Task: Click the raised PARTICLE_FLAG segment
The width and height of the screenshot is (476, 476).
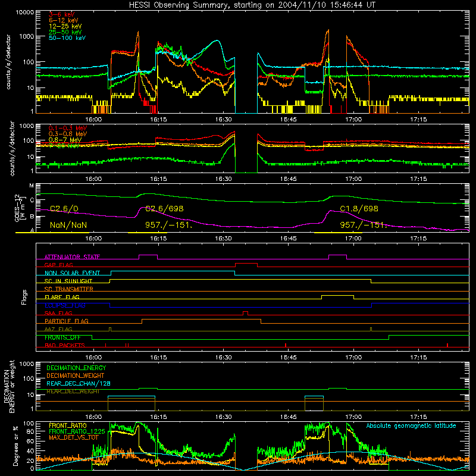Action: tap(202, 320)
